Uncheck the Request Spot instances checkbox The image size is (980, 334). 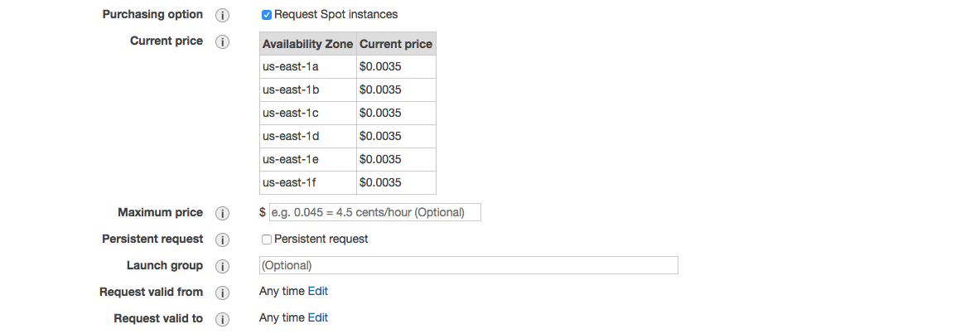(267, 15)
